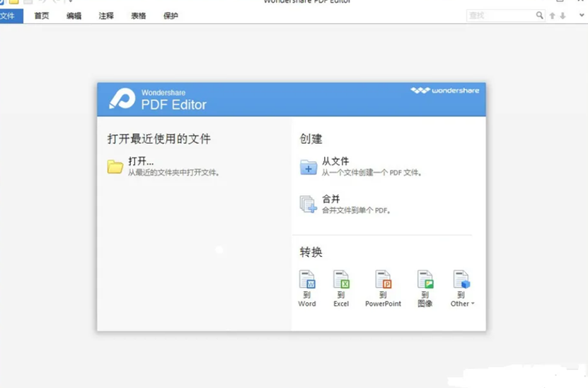Click the yellow folder open icon

tap(115, 166)
